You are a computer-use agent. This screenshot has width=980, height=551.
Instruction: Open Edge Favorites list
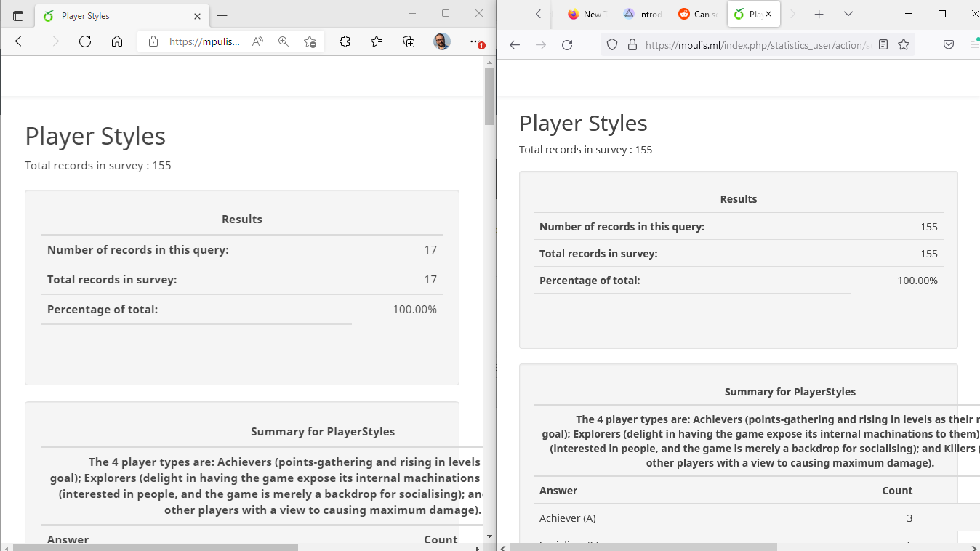point(377,41)
